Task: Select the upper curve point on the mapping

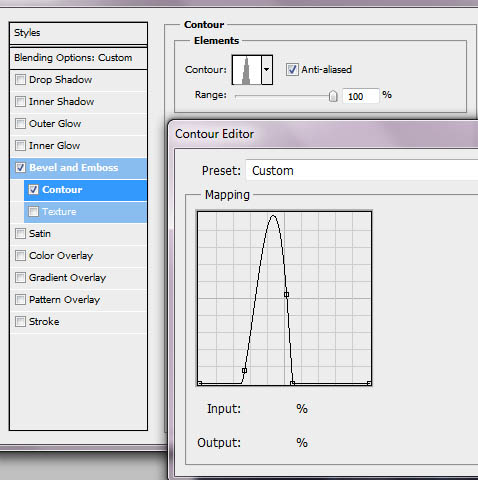Action: [x=286, y=294]
